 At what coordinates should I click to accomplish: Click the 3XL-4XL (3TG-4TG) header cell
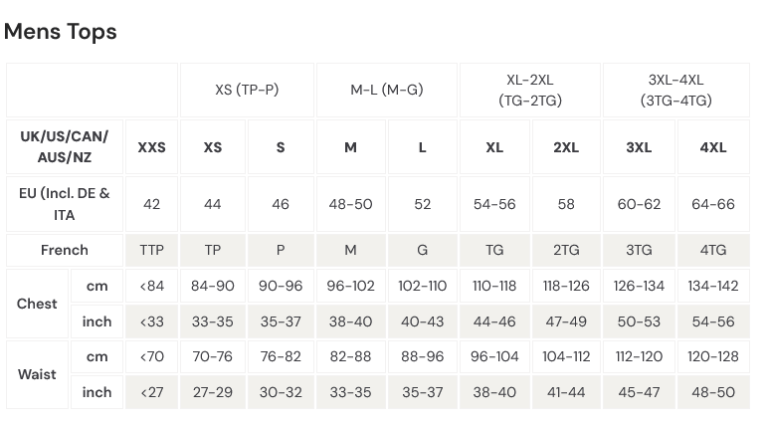[676, 89]
